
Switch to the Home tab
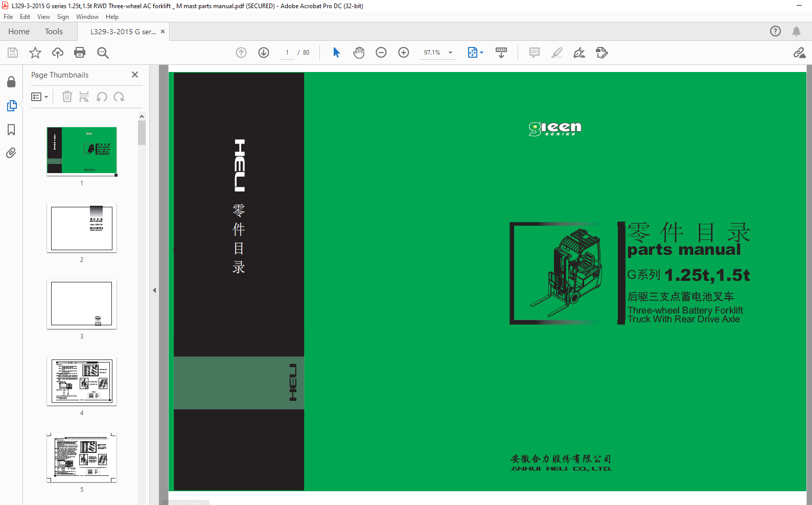pyautogui.click(x=19, y=31)
